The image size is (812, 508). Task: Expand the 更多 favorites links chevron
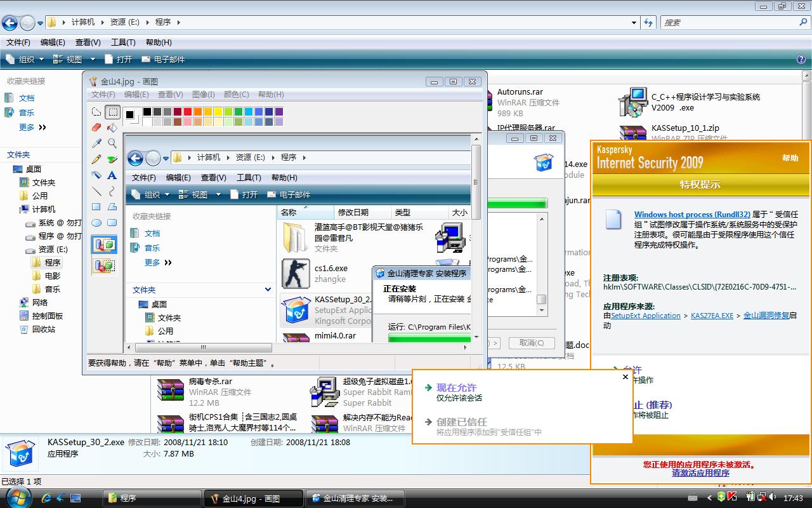43,127
